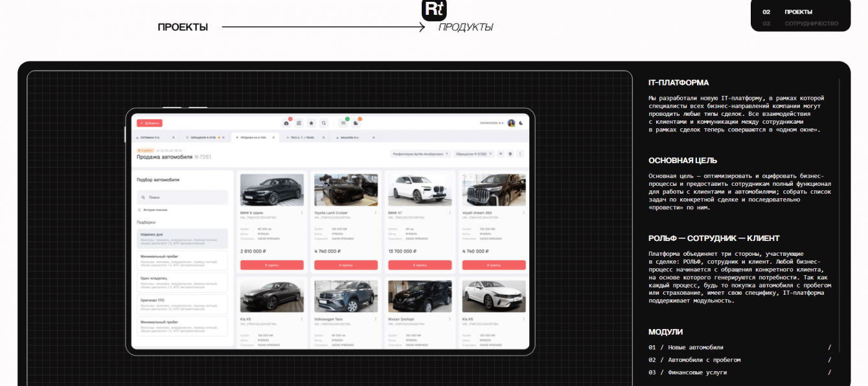Expand module 02 Автомобили с пробегом
Screen dimensions: 868x386
point(740,360)
